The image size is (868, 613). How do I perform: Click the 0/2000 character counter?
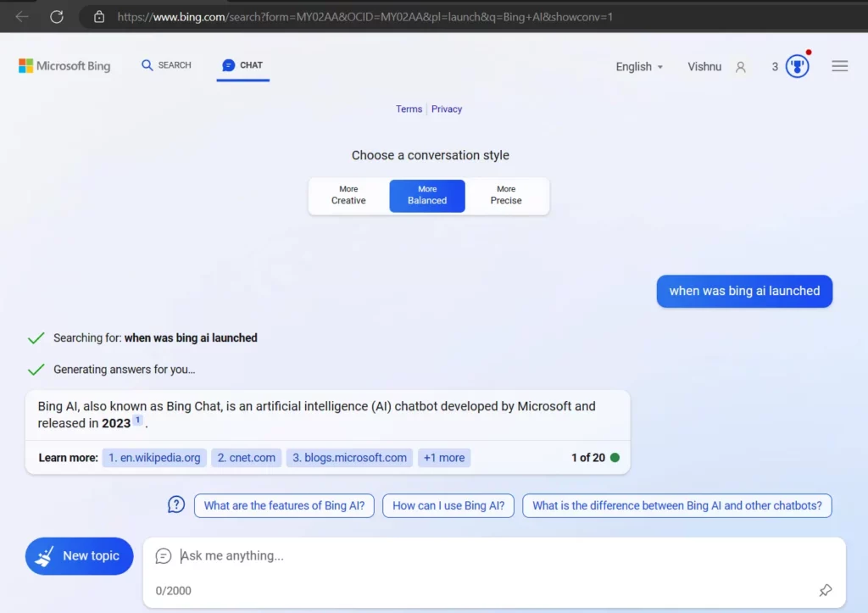173,591
